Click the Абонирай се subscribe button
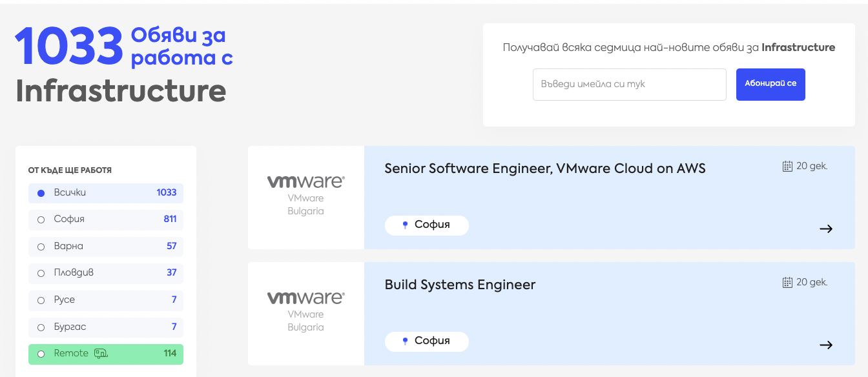This screenshot has width=868, height=377. [770, 85]
